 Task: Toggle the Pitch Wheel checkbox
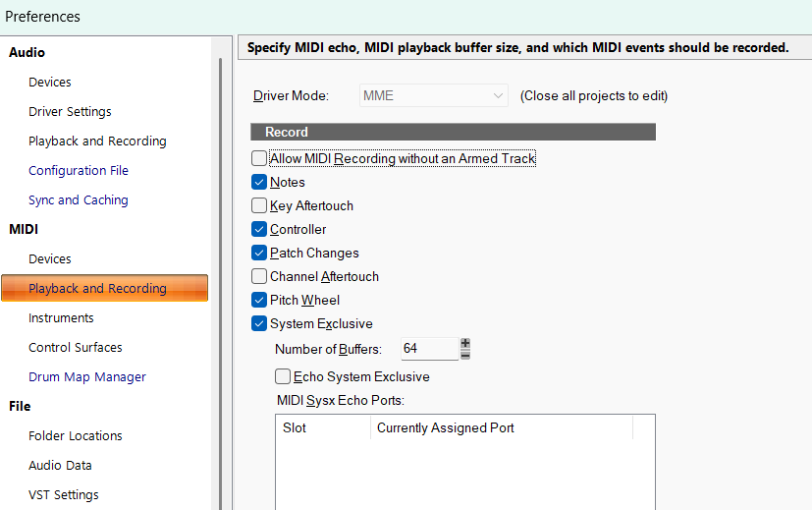click(x=259, y=300)
